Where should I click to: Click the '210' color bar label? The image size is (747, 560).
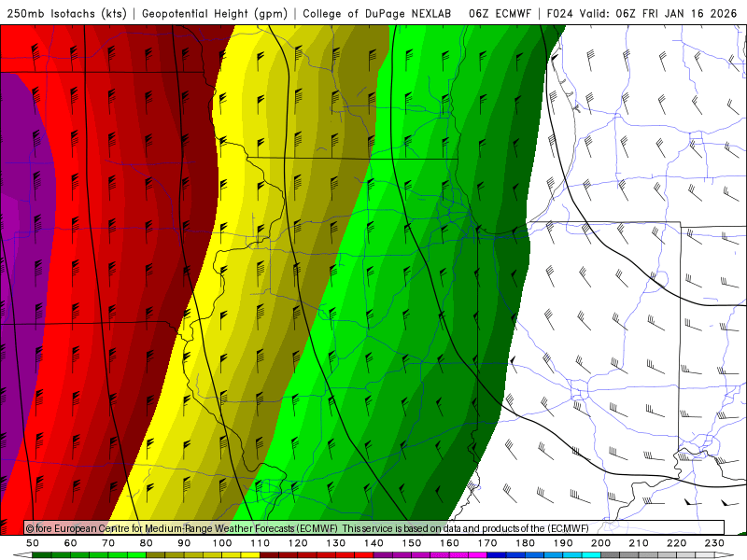click(639, 543)
